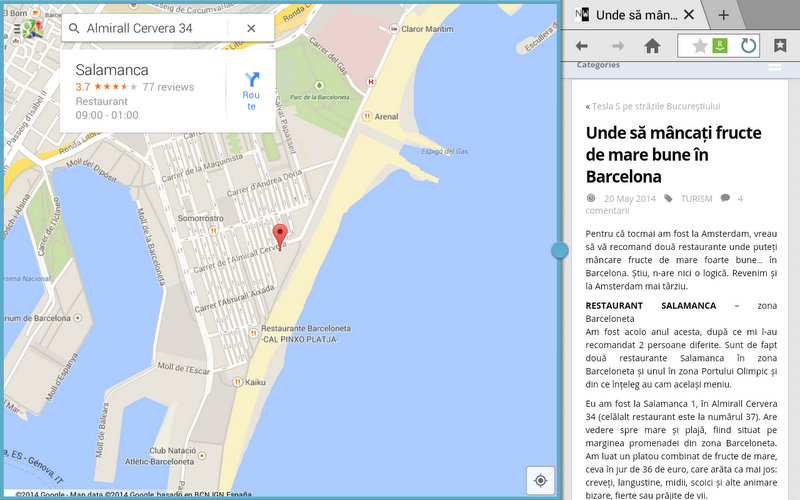
Task: Switch to the Unde să mân... tab
Action: point(636,15)
